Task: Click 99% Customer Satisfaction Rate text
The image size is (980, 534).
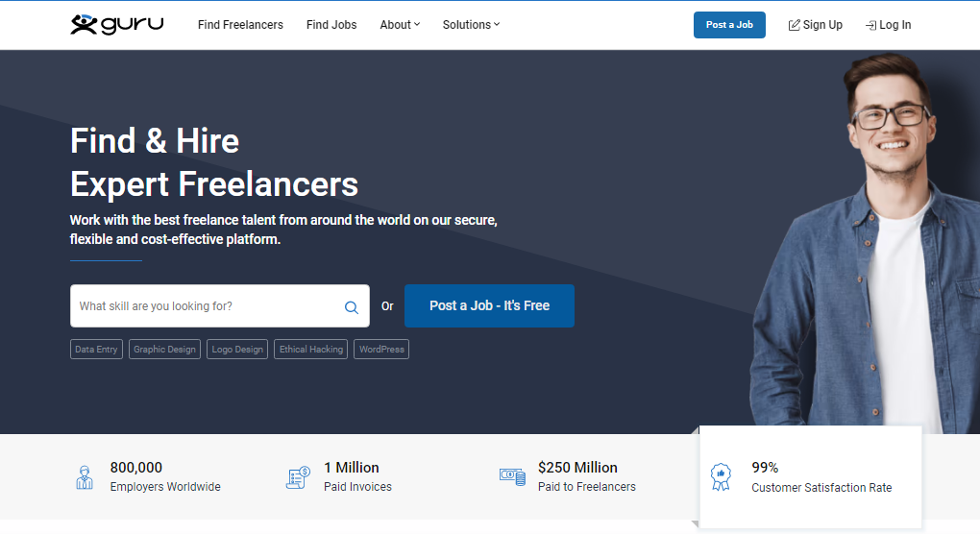Action: pos(821,477)
